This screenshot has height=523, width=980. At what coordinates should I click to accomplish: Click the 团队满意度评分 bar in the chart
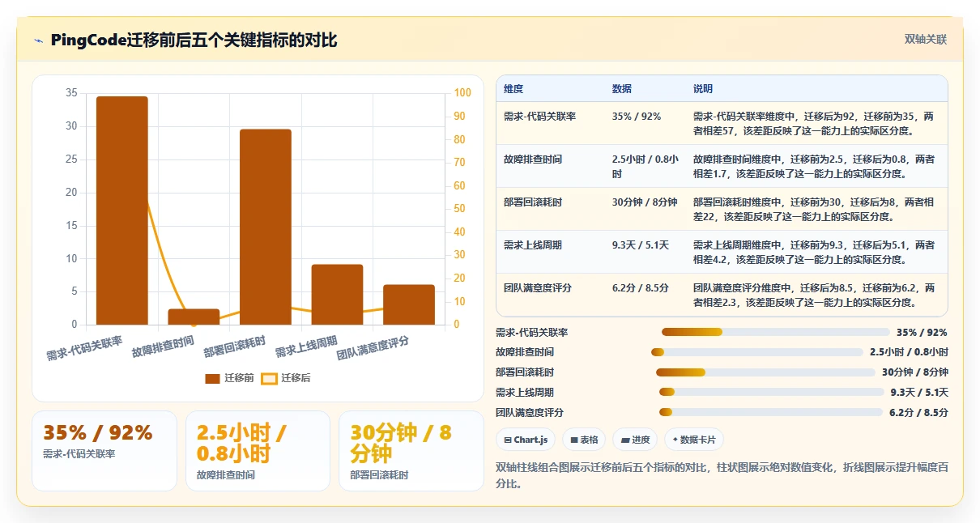[x=409, y=304]
